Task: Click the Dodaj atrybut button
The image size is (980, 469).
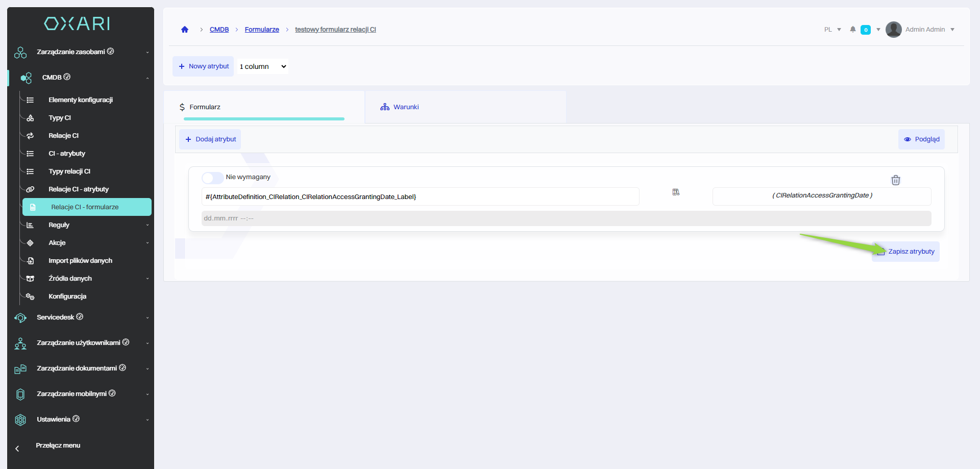Action: [x=210, y=139]
